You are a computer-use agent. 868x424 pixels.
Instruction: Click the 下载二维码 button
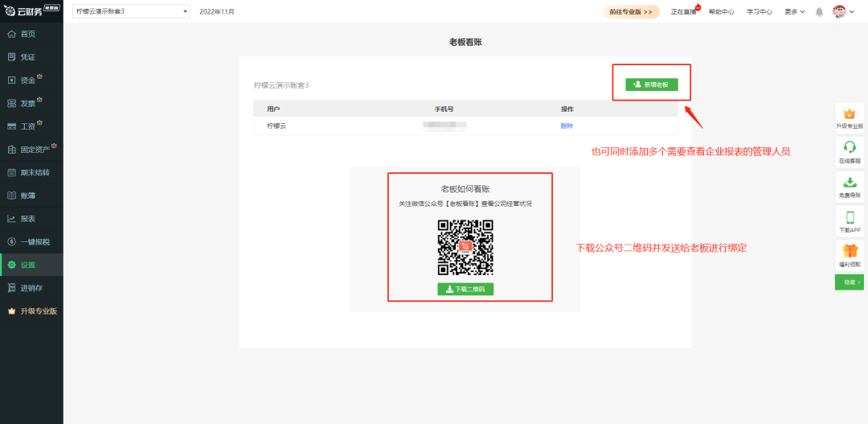click(465, 289)
